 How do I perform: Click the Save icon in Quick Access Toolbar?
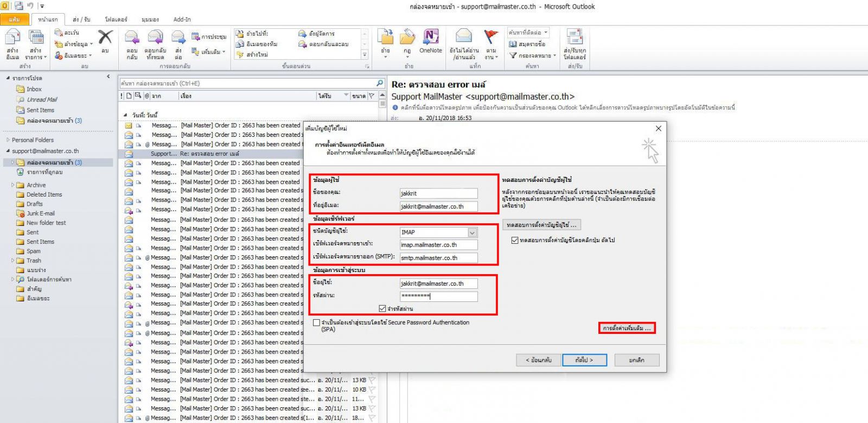(19, 6)
